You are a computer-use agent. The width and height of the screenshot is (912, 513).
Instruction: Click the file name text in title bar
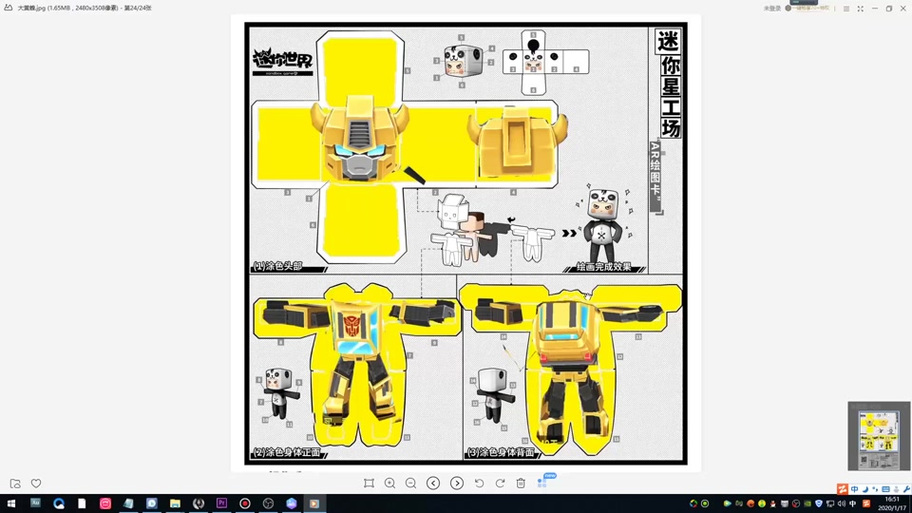click(85, 8)
